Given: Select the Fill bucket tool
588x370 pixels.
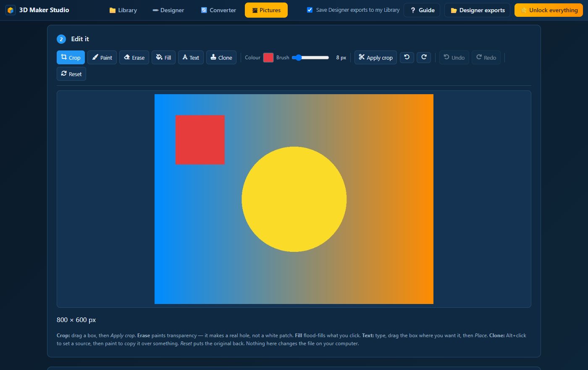Looking at the screenshot, I should pos(163,58).
